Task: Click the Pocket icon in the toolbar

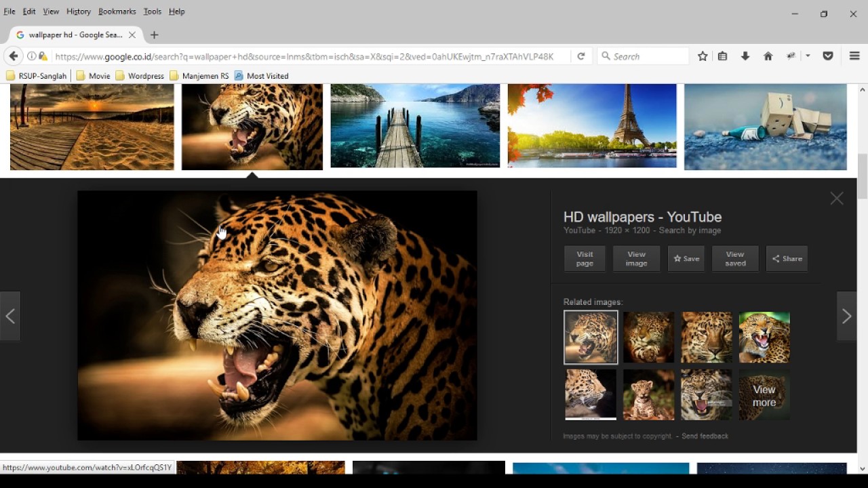Action: click(828, 56)
